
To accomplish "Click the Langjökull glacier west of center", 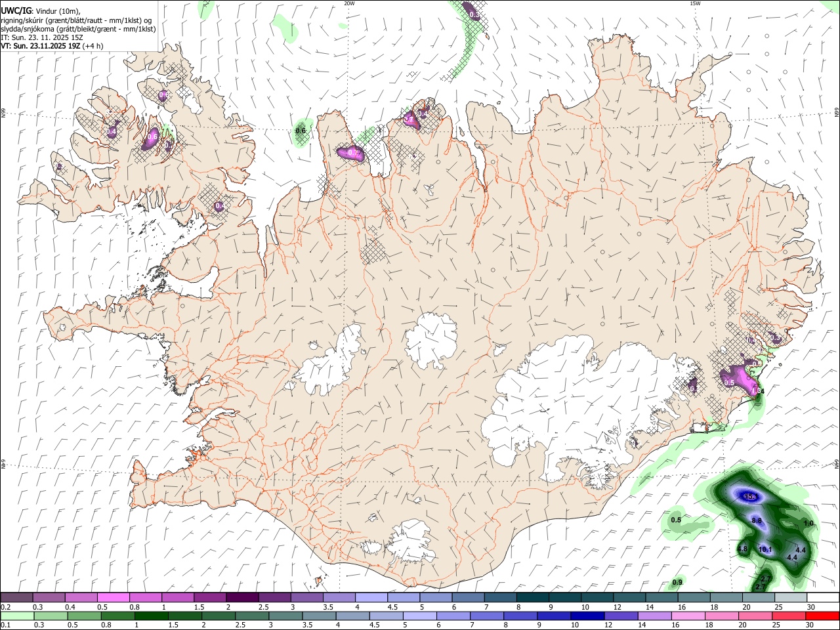I will coord(330,361).
